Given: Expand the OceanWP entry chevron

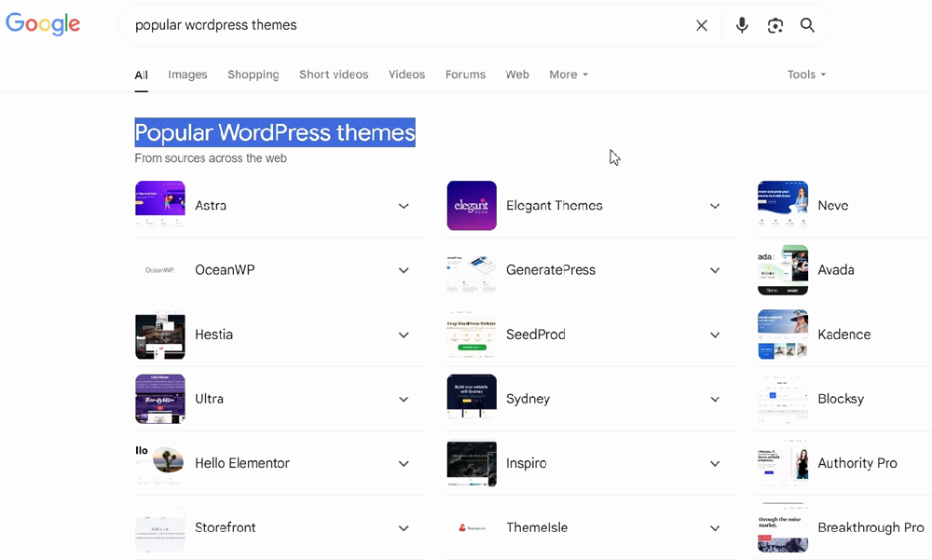Looking at the screenshot, I should click(x=404, y=270).
